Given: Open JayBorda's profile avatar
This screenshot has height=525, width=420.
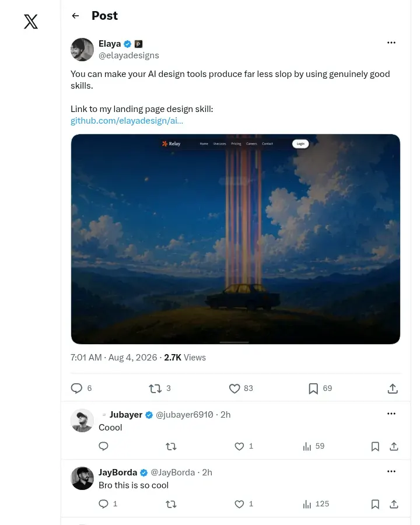Looking at the screenshot, I should [82, 478].
